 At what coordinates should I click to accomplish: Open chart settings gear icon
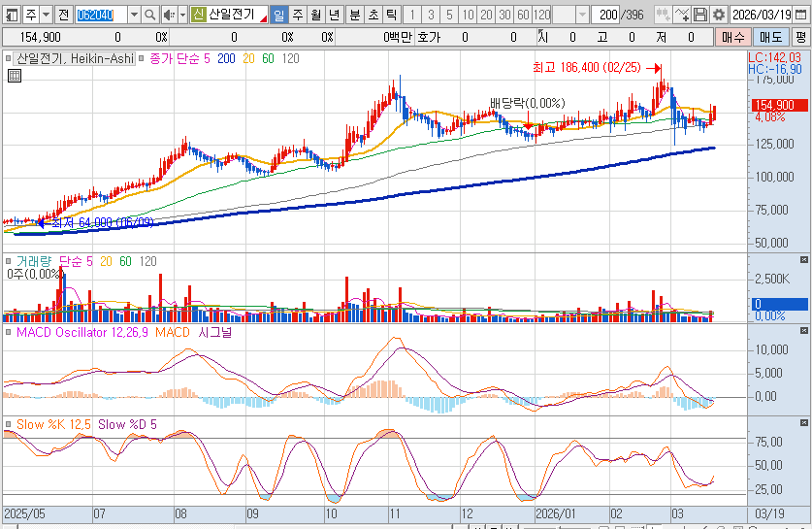pos(719,15)
